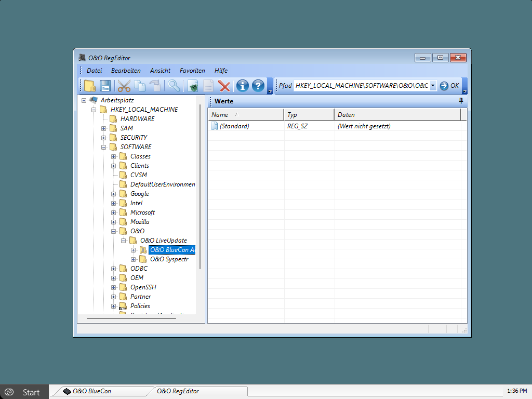
Task: Click the floppy disk save icon
Action: point(105,86)
